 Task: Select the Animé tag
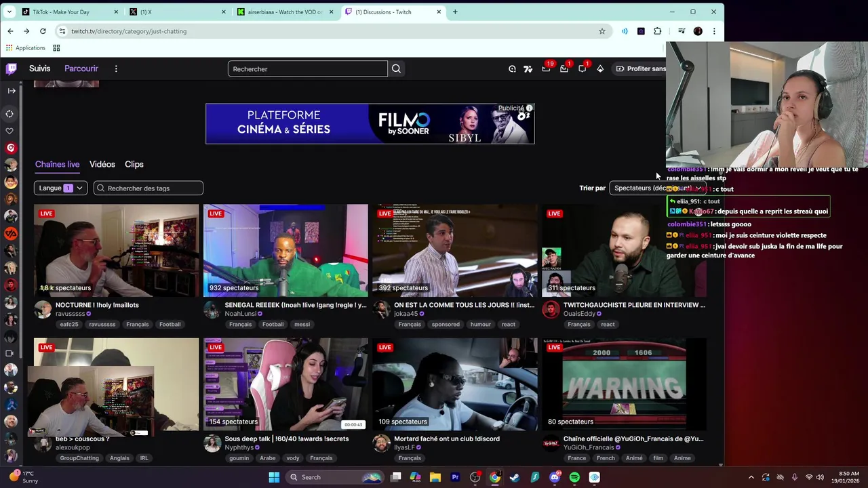click(x=634, y=457)
